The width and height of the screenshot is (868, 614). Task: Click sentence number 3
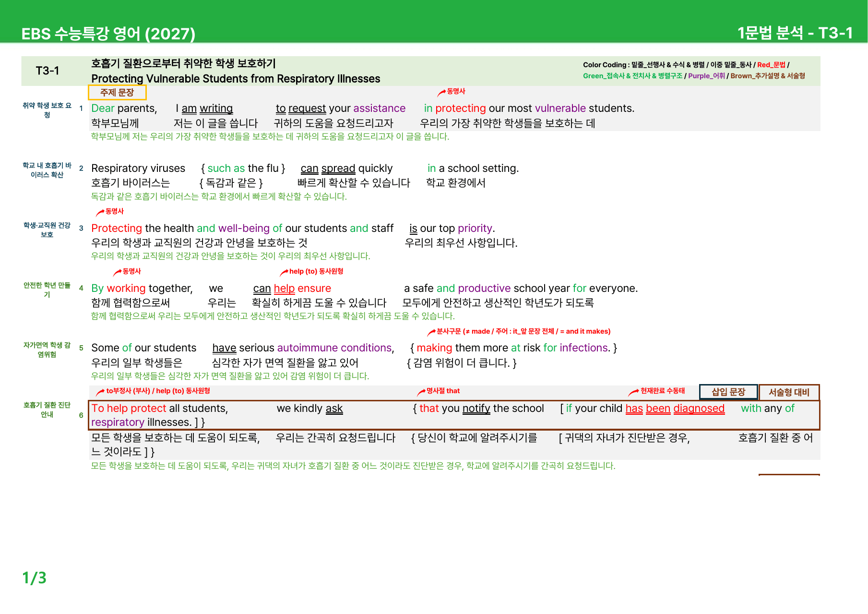(81, 228)
